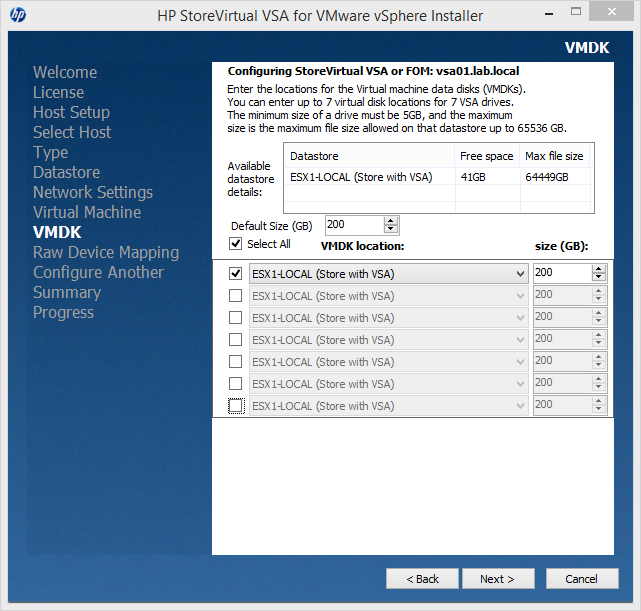Increase Default Size (GB) with up arrow
This screenshot has height=611, width=641.
coord(391,221)
